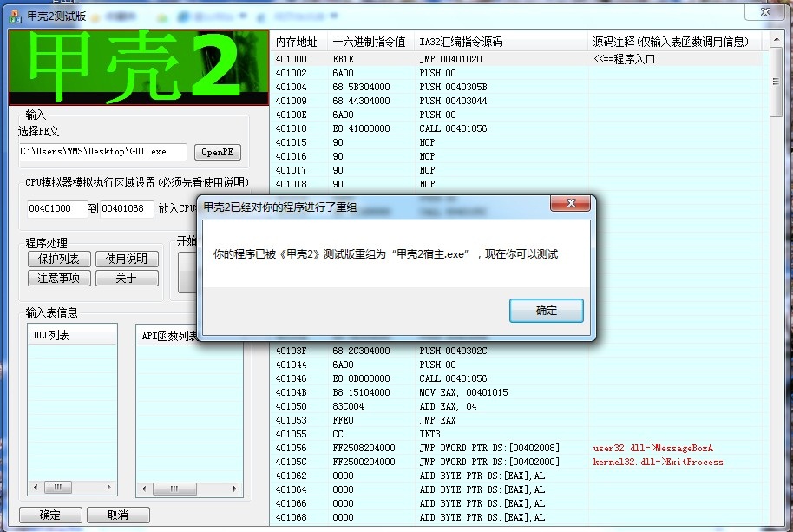793x532 pixels.
Task: Open the 使用说明 button
Action: click(127, 259)
